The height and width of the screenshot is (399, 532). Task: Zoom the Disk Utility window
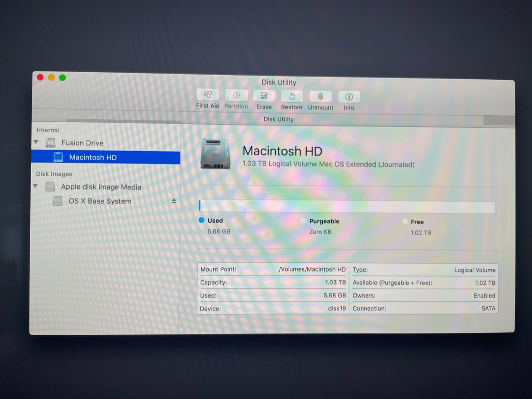[x=62, y=78]
